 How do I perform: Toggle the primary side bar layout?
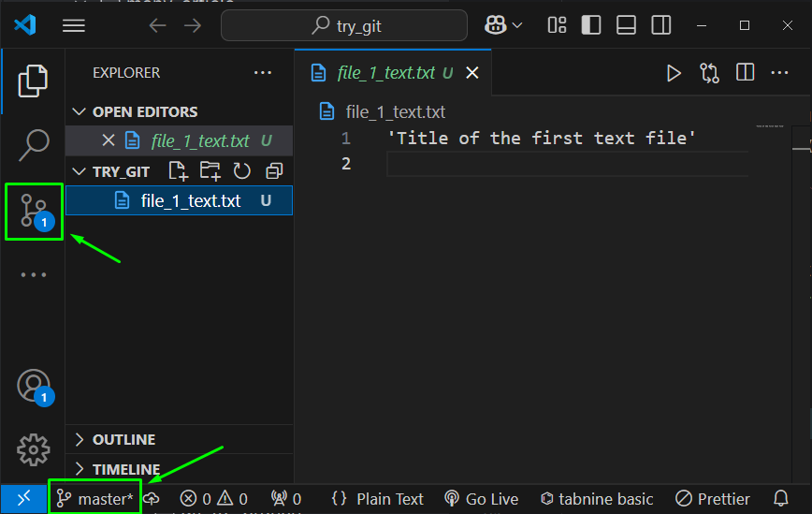point(591,25)
